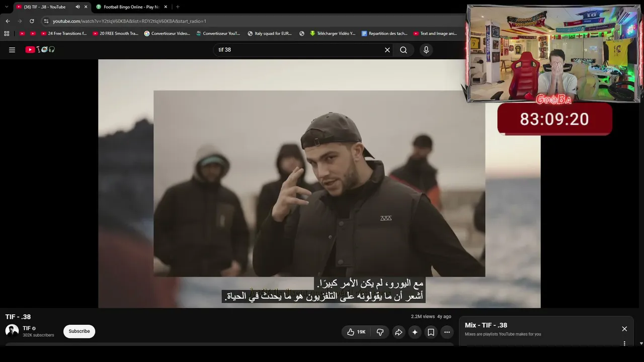Viewport: 644px width, 362px height.
Task: Click the page scrollbar down arrow
Action: 641,343
